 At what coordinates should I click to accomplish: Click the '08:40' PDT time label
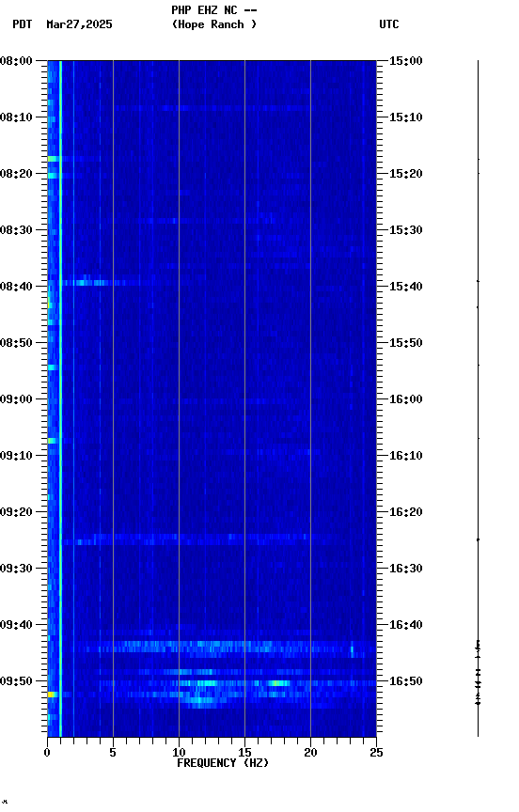point(16,287)
